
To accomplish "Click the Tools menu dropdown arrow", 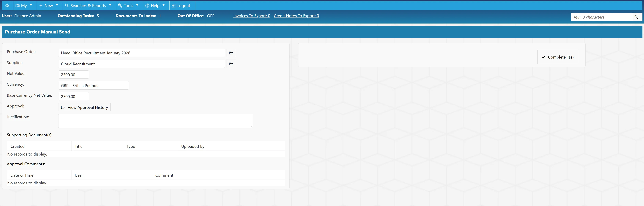I will tap(137, 5).
